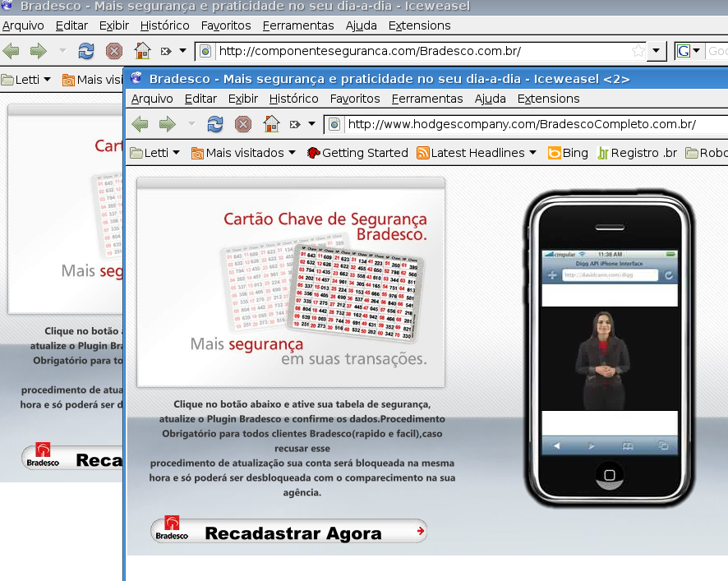Open Arquivo menu in front window
728x581 pixels.
tap(152, 99)
